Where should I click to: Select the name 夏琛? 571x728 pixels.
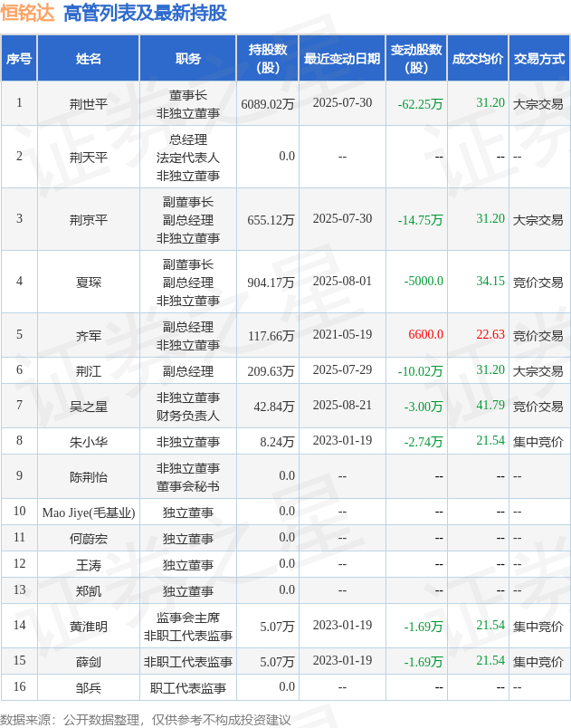point(88,283)
